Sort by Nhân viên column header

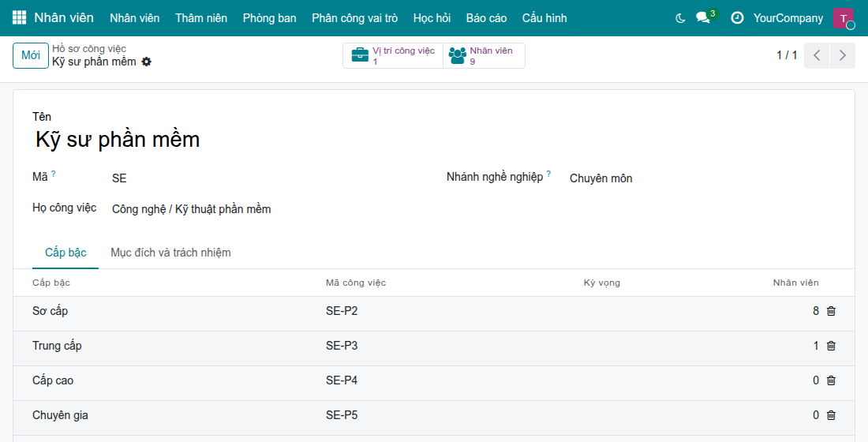point(795,283)
